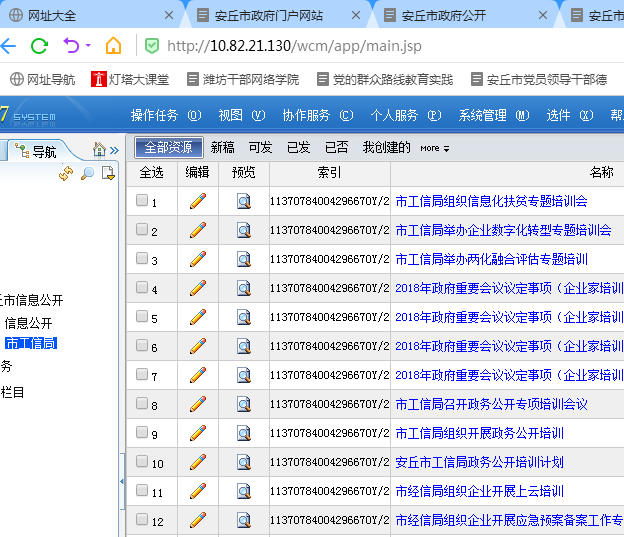Open the 党的群众路线教育实践 bookmark
The height and width of the screenshot is (537, 624).
coord(385,79)
